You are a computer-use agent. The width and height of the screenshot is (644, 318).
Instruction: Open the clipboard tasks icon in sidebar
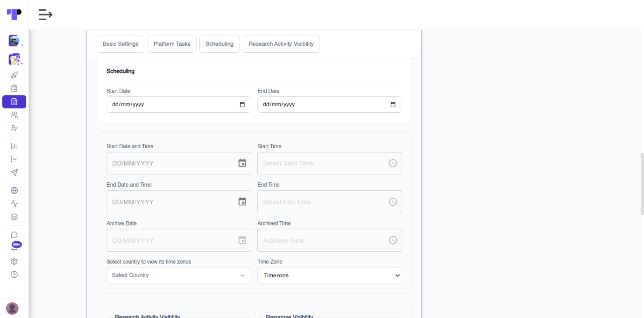point(14,88)
